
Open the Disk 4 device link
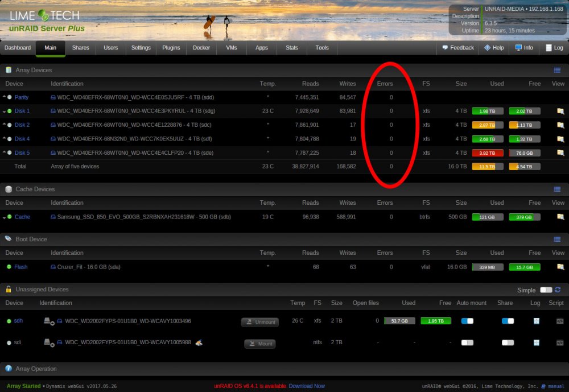pos(22,139)
